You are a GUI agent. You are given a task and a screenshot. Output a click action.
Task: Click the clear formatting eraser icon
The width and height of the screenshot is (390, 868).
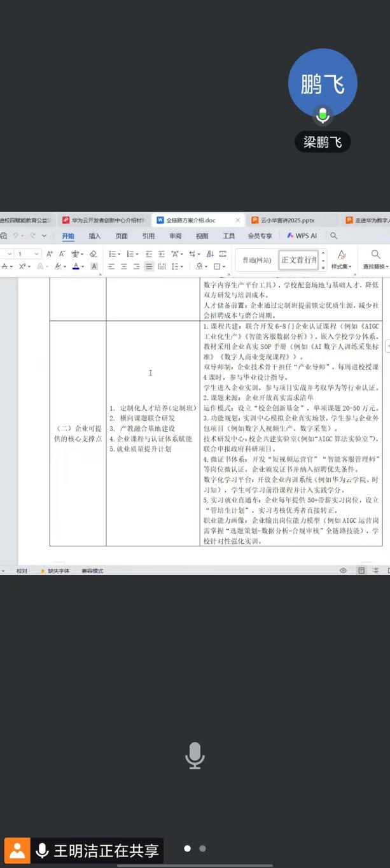(x=94, y=253)
